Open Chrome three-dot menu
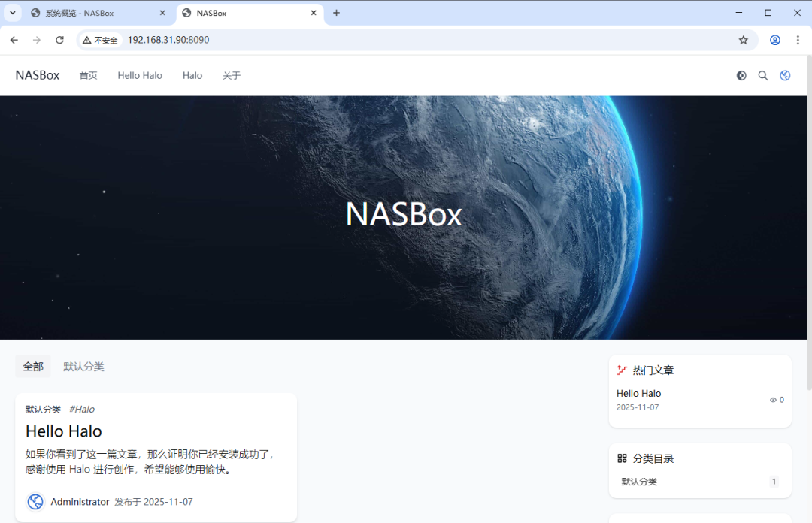 (x=798, y=40)
